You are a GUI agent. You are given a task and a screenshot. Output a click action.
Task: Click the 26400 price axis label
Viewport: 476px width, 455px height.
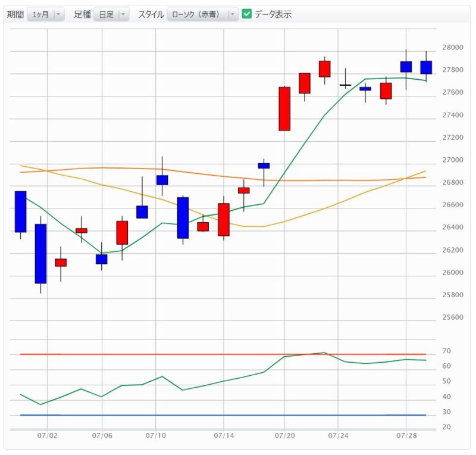pos(453,227)
